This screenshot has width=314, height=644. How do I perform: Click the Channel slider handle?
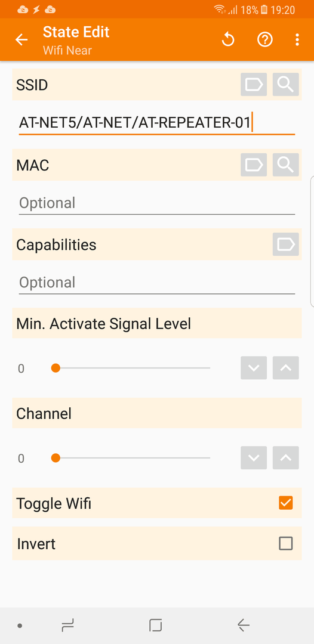(56, 458)
